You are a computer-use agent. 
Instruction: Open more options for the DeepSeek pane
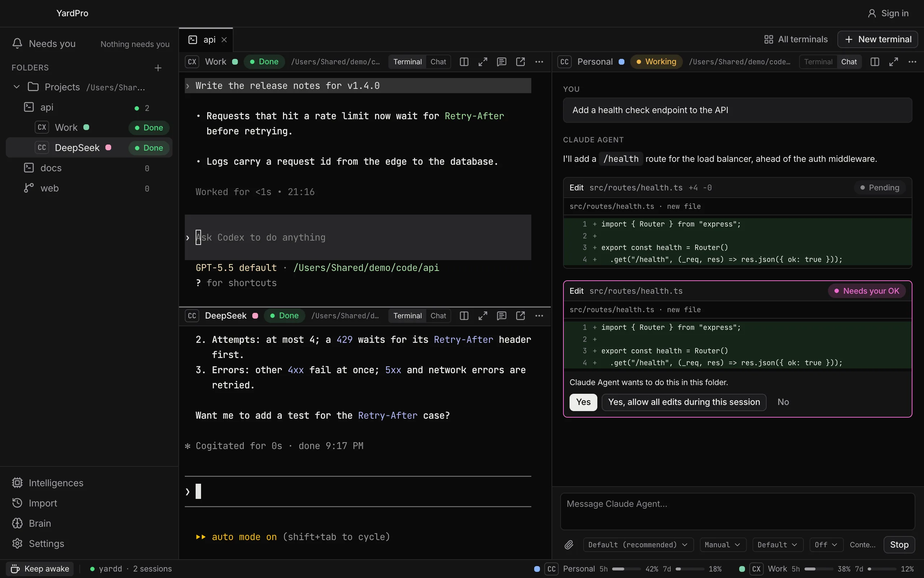[539, 316]
